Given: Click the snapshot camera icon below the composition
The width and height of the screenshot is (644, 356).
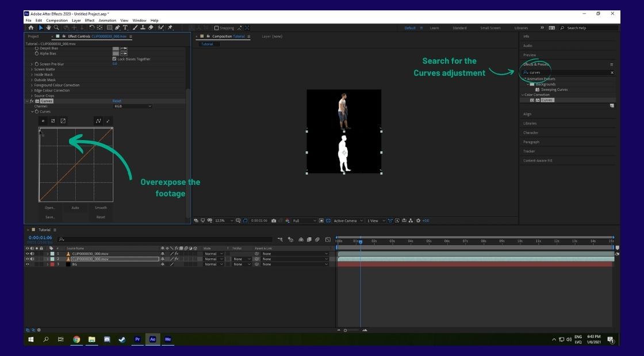Looking at the screenshot, I should click(274, 220).
